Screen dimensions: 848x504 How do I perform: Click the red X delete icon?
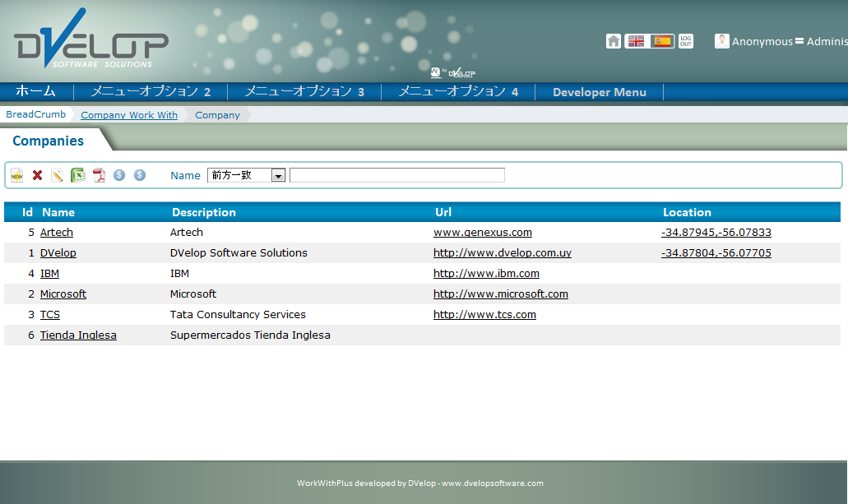(37, 175)
